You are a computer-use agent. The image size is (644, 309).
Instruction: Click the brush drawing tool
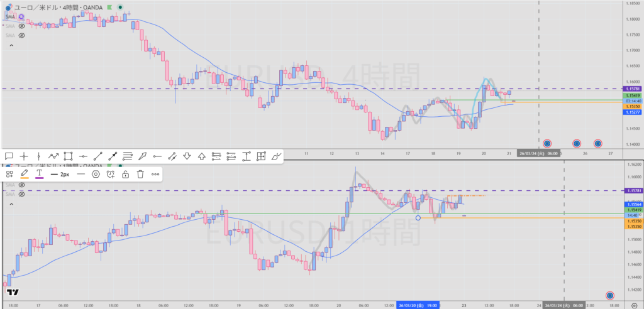click(x=276, y=155)
